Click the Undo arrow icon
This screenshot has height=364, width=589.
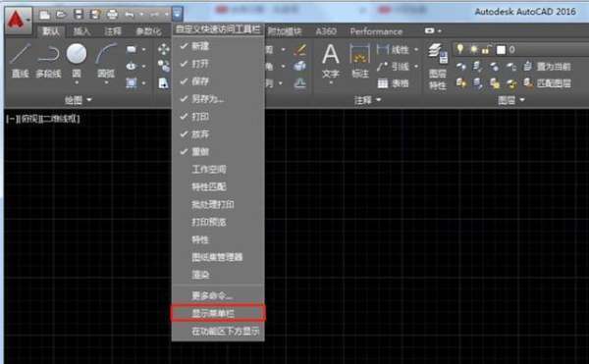(x=130, y=15)
